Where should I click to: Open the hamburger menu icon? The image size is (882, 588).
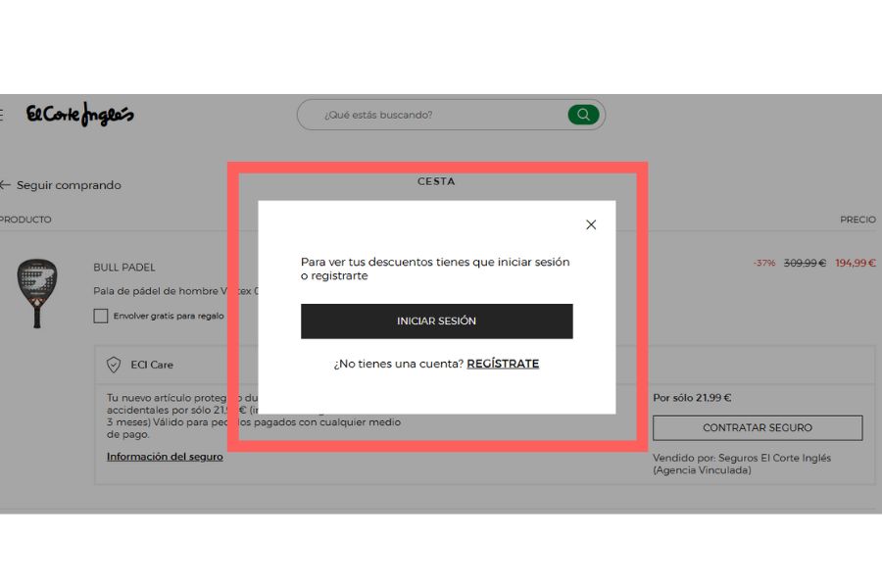(x=2, y=115)
